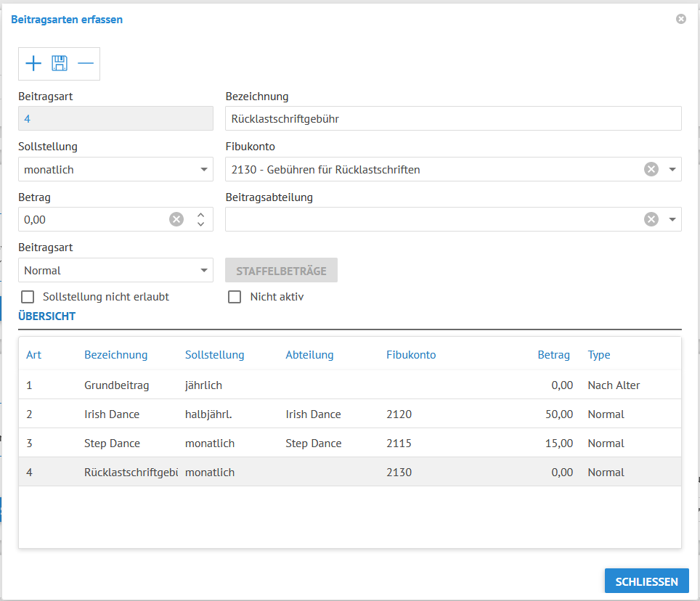Click Fibukonto cell 2130 in table
The image size is (700, 601).
pos(399,472)
